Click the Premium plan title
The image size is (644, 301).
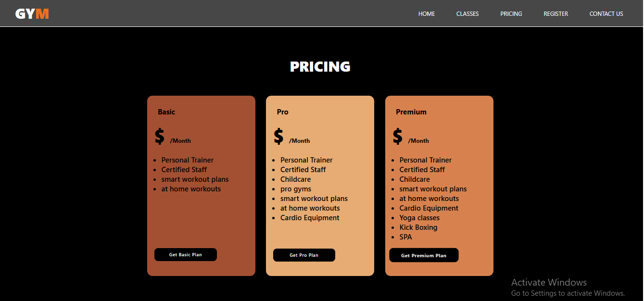coord(411,112)
